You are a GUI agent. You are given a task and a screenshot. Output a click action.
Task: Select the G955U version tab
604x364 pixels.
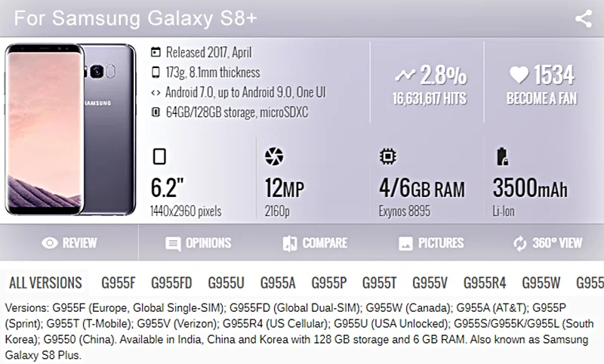pos(226,282)
